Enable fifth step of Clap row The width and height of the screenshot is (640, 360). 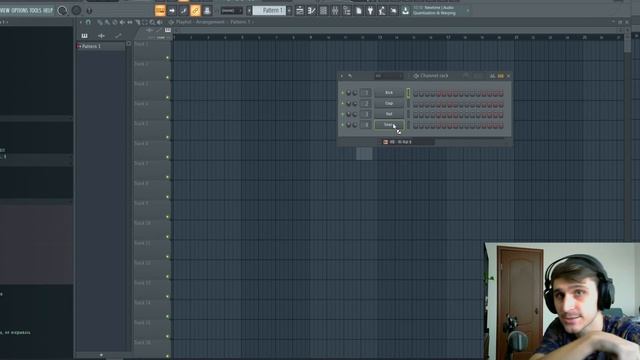(x=439, y=104)
